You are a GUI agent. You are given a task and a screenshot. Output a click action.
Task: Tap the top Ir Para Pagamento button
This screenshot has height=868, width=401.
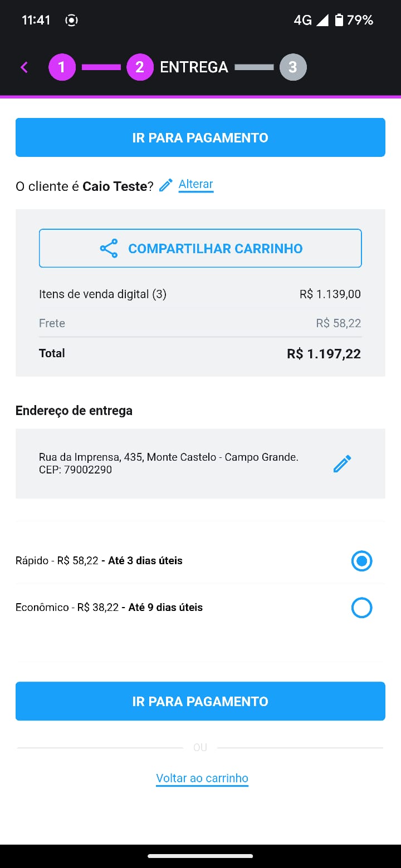click(200, 137)
